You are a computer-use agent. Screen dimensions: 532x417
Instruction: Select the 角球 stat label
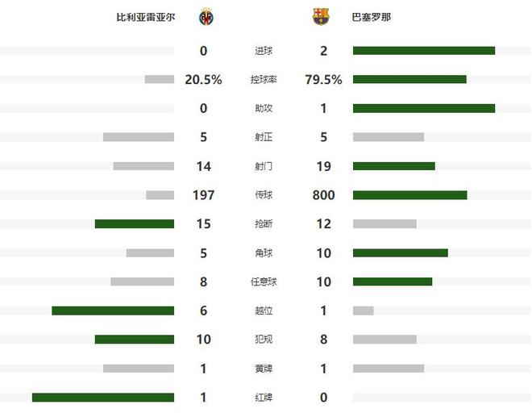click(x=263, y=253)
